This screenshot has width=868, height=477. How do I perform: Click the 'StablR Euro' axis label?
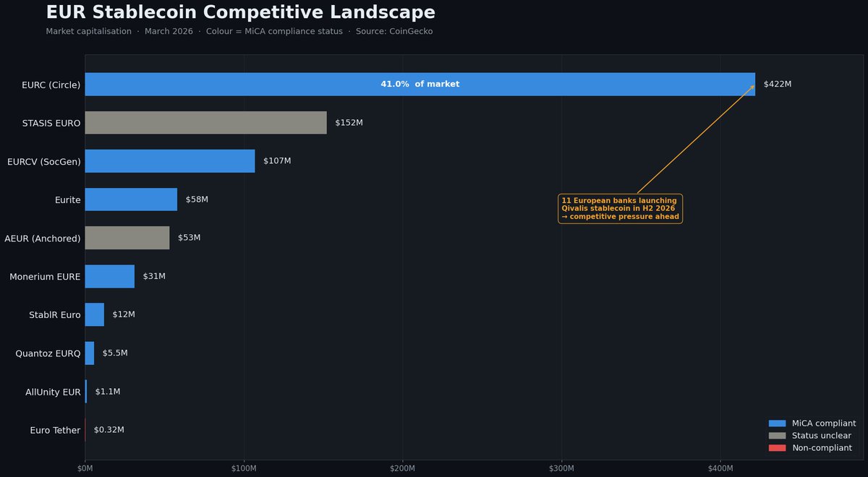tap(55, 315)
